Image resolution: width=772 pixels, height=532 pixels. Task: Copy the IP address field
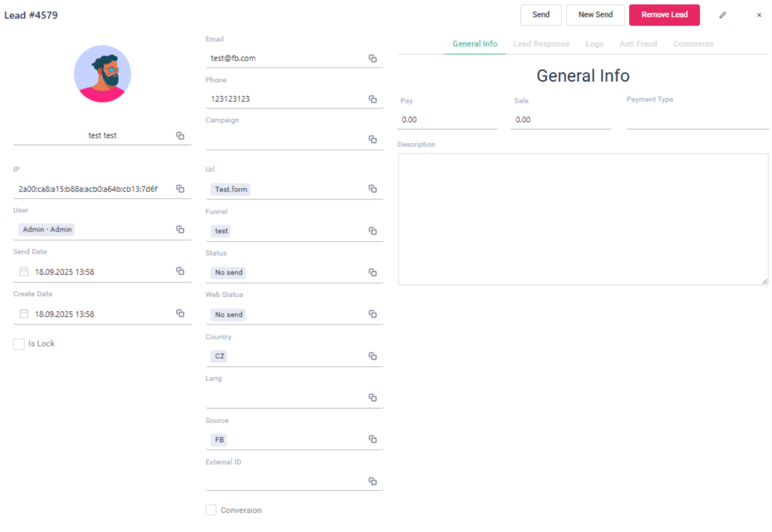coord(180,188)
